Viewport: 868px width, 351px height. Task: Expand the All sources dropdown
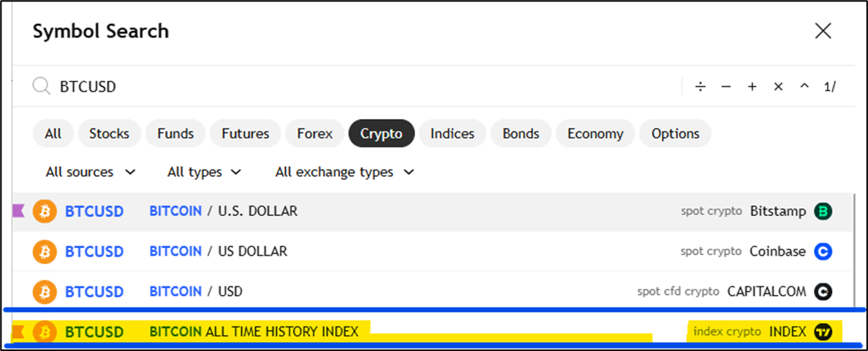tap(91, 172)
